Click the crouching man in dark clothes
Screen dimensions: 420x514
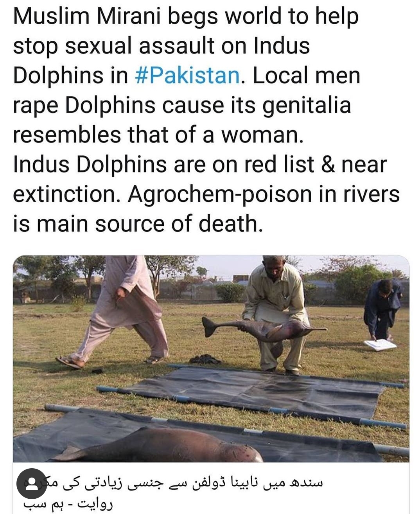click(x=382, y=308)
